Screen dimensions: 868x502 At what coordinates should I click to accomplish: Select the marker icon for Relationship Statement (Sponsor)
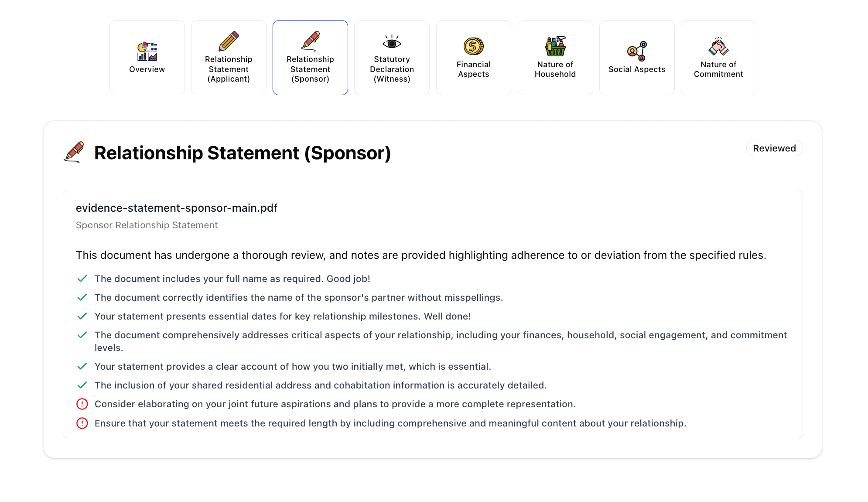(310, 41)
